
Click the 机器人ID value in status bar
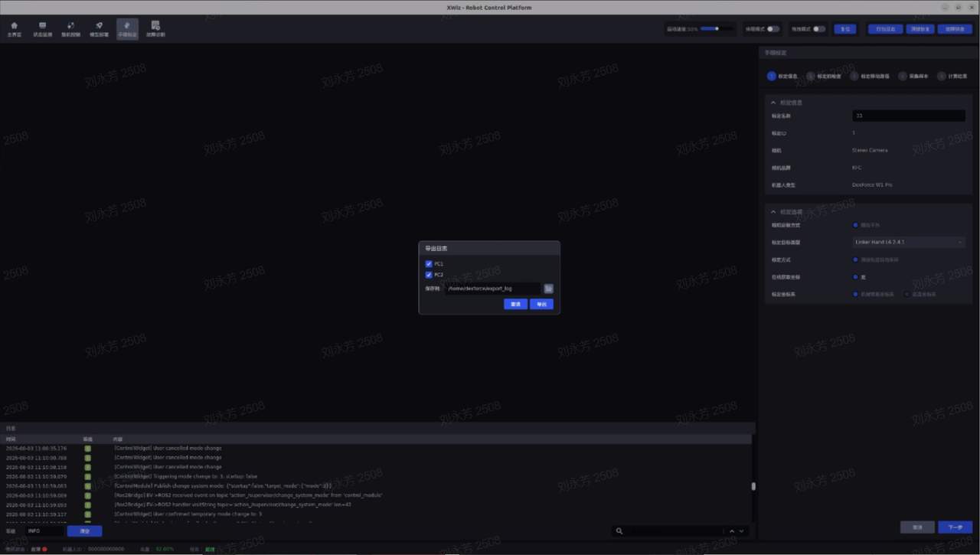[x=106, y=550]
